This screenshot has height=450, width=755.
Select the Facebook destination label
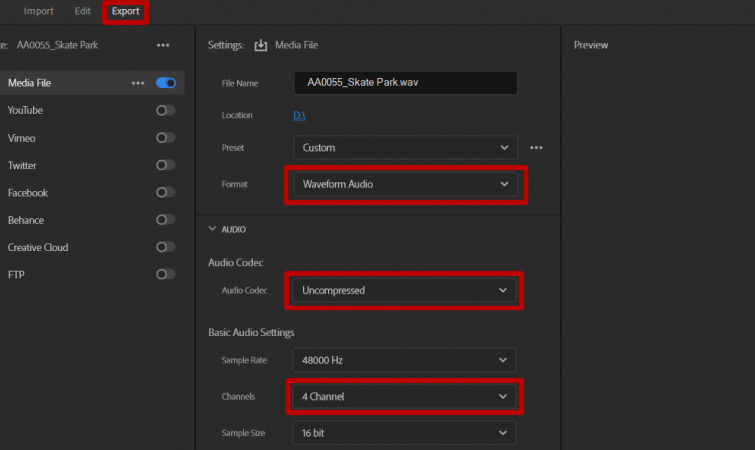click(x=27, y=193)
